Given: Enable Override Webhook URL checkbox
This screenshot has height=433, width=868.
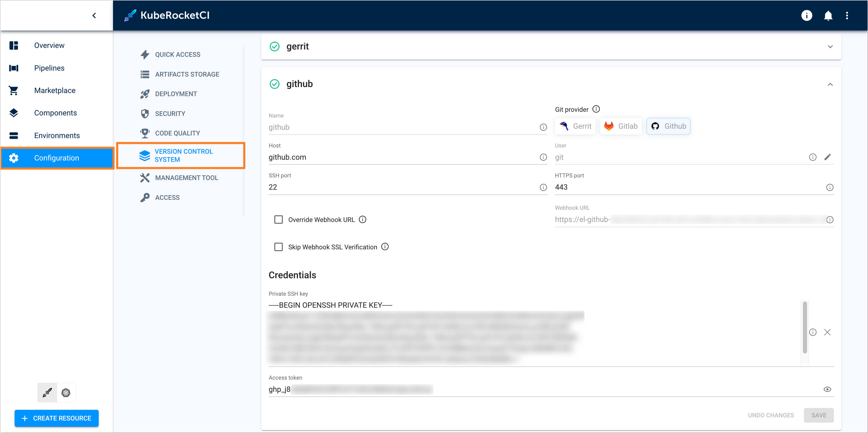Looking at the screenshot, I should [279, 219].
